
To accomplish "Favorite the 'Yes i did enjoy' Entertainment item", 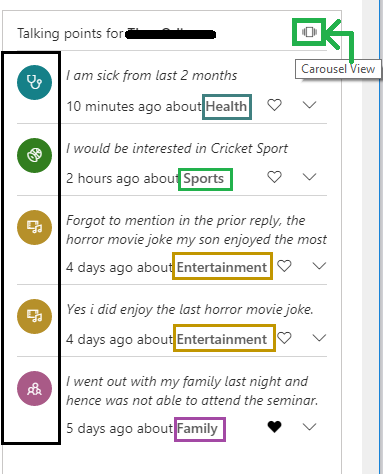I will (x=284, y=338).
